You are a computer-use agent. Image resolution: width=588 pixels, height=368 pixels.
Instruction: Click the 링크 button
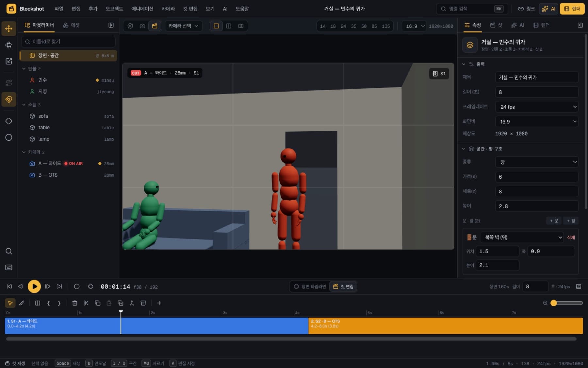526,9
